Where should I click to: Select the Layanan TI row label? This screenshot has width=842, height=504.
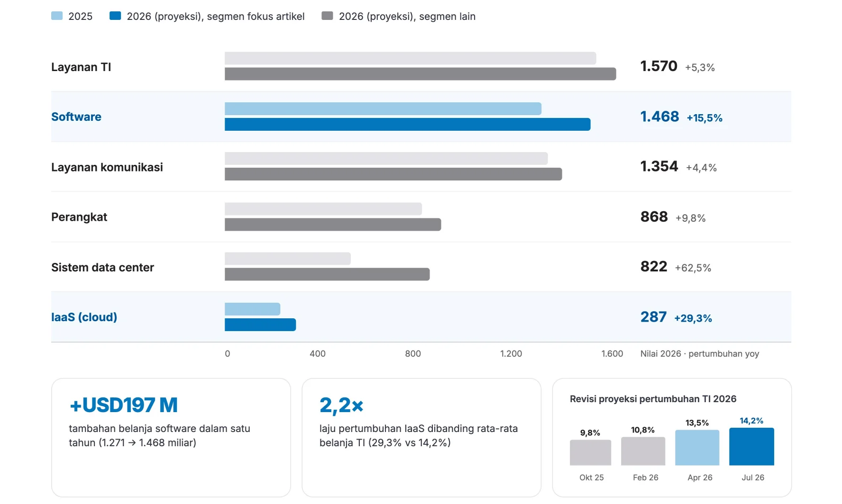(x=81, y=67)
